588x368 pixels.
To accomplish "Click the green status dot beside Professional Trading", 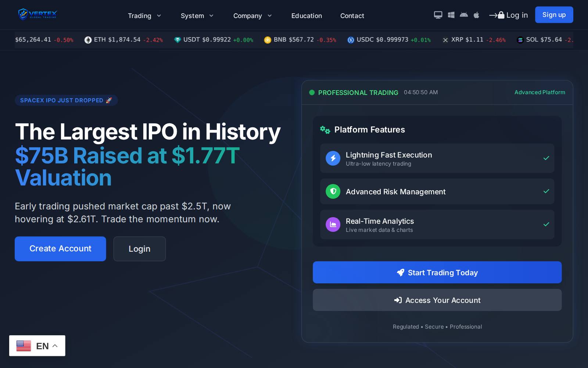I will 312,92.
